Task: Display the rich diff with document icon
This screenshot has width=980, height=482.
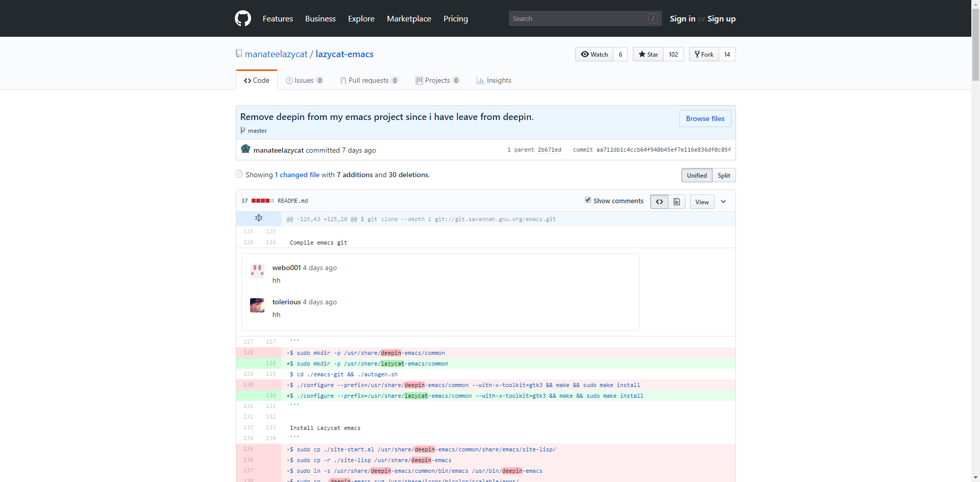Action: click(x=676, y=202)
